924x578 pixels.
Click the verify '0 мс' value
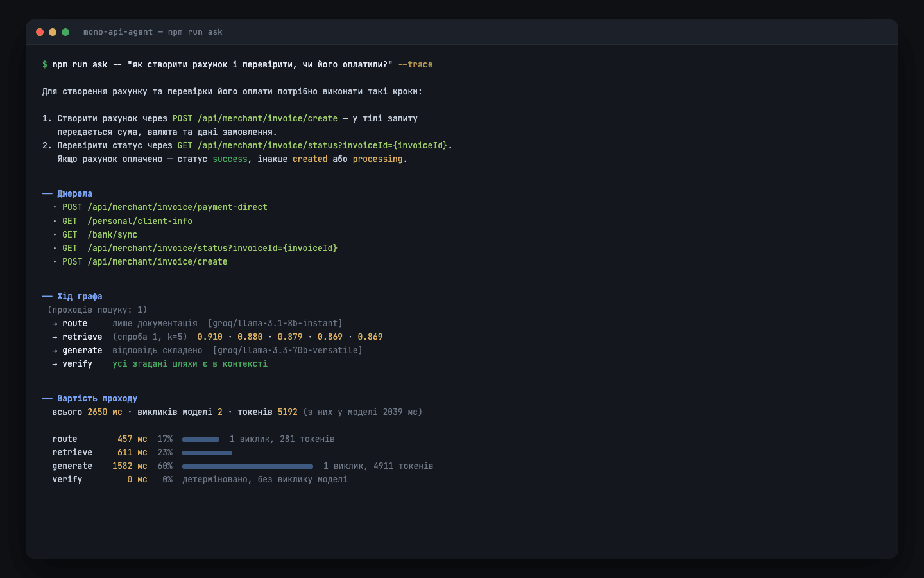click(137, 480)
